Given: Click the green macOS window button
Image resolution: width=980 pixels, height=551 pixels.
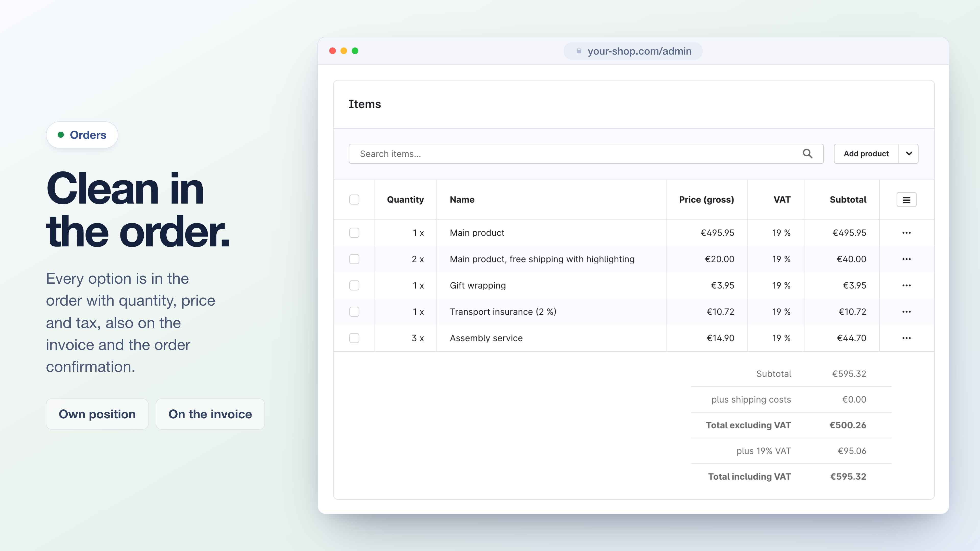Looking at the screenshot, I should click(355, 51).
